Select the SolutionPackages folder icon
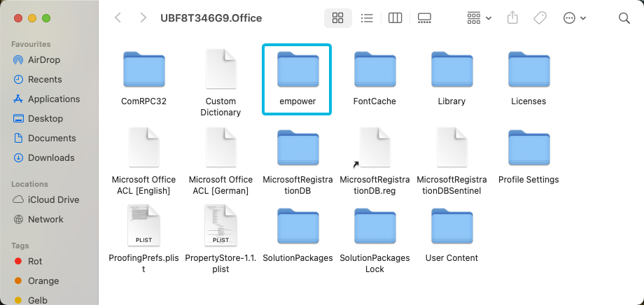Image resolution: width=644 pixels, height=305 pixels. [x=297, y=226]
